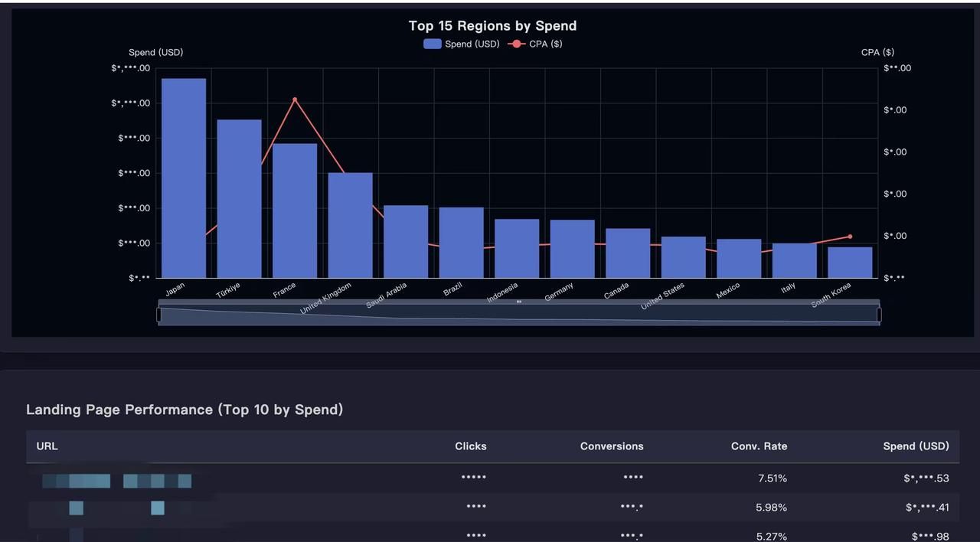
Task: Select the France CPA peak marker
Action: tap(294, 100)
